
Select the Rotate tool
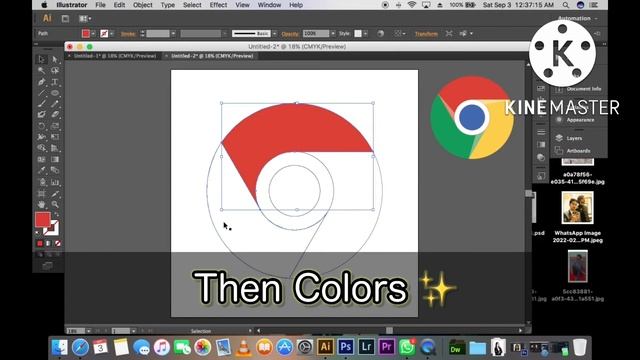pos(42,126)
